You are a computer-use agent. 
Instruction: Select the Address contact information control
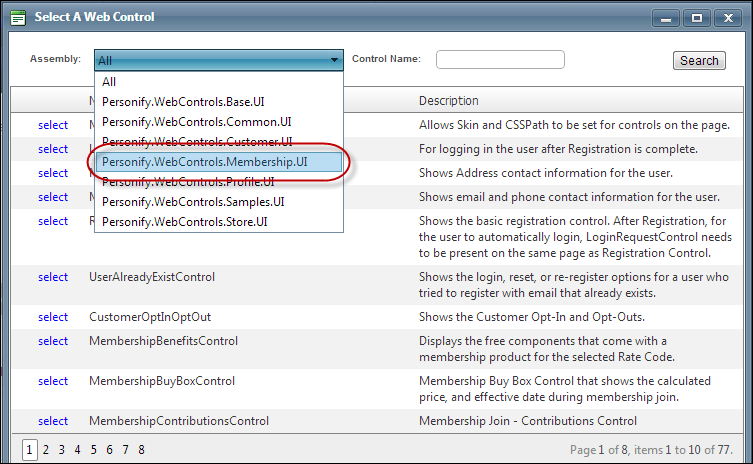pos(53,173)
